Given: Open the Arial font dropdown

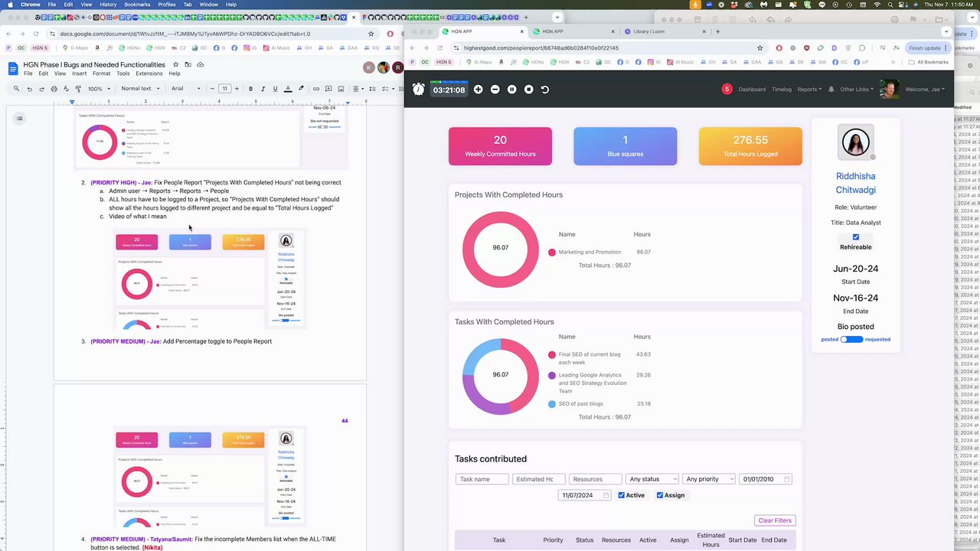Looking at the screenshot, I should (185, 89).
